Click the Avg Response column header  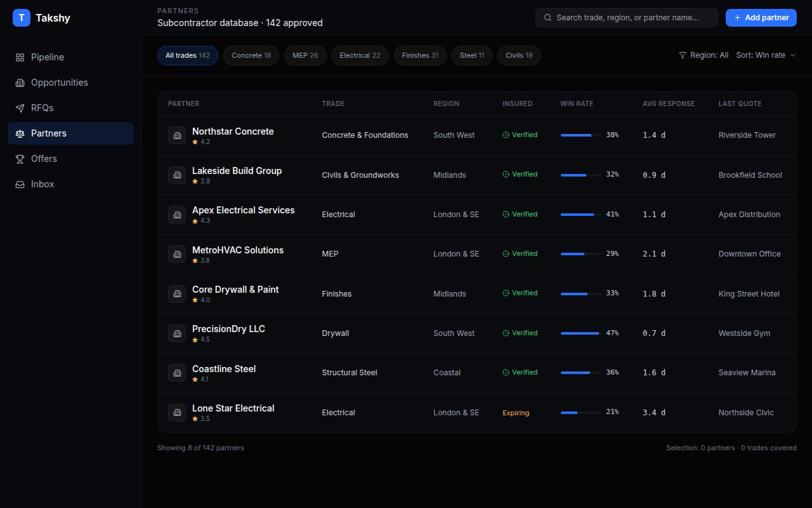click(669, 104)
